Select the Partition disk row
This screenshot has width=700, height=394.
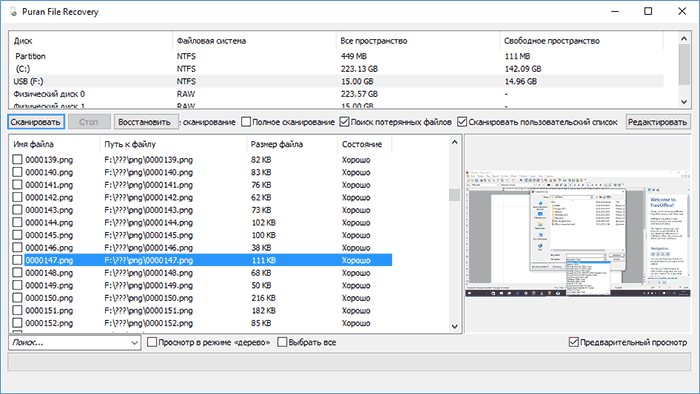pyautogui.click(x=337, y=56)
